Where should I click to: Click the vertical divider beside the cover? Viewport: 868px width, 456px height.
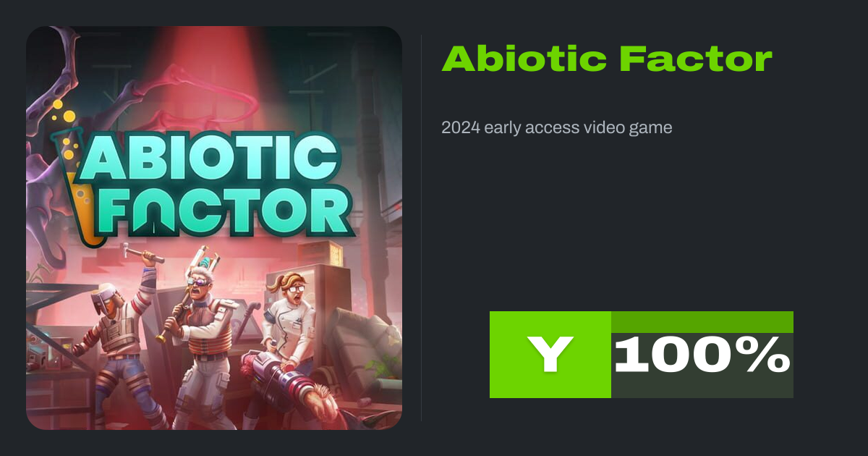pos(422,228)
